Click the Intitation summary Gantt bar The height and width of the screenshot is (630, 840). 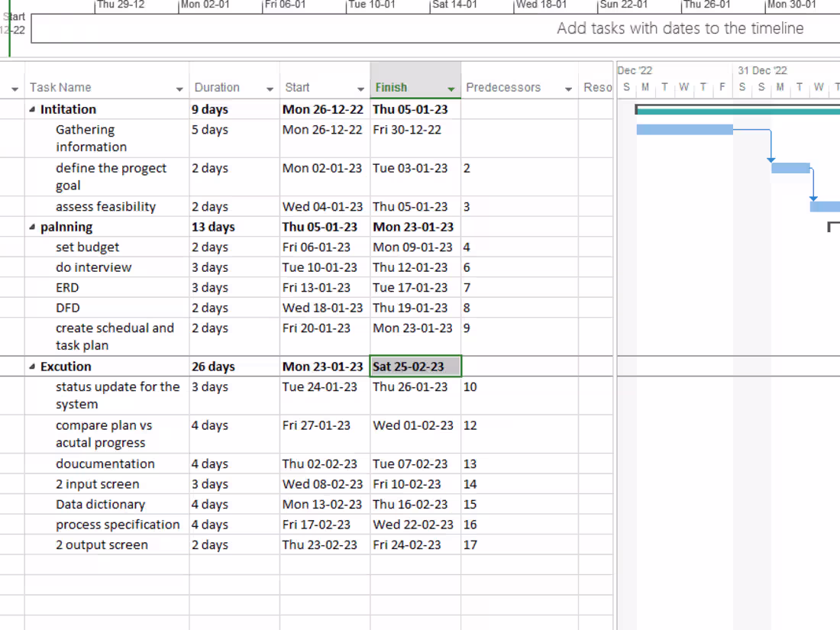coord(737,111)
